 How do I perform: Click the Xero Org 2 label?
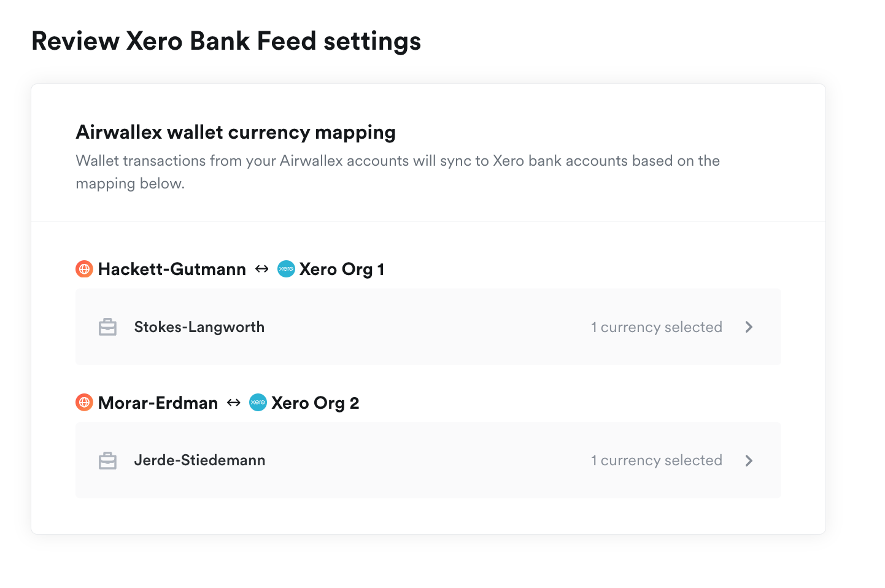pos(315,403)
